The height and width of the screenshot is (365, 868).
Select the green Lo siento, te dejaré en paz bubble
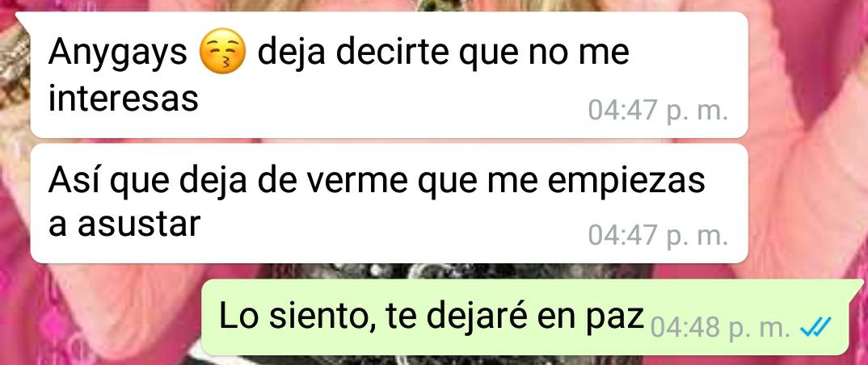(x=525, y=317)
